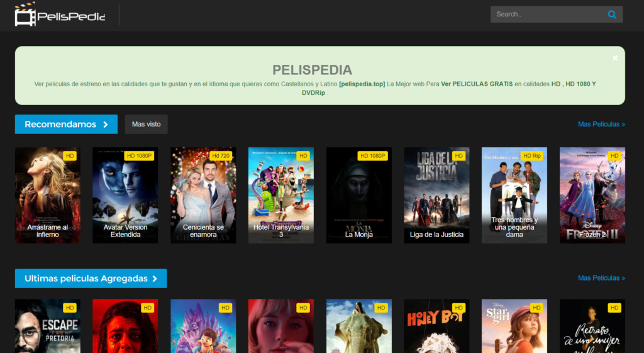This screenshot has height=353, width=644.
Task: Click HD badge on Stargirl poster
Action: 536,308
